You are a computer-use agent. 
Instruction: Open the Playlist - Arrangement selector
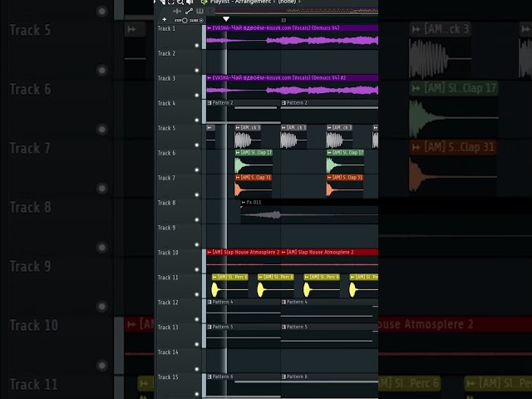click(x=241, y=2)
